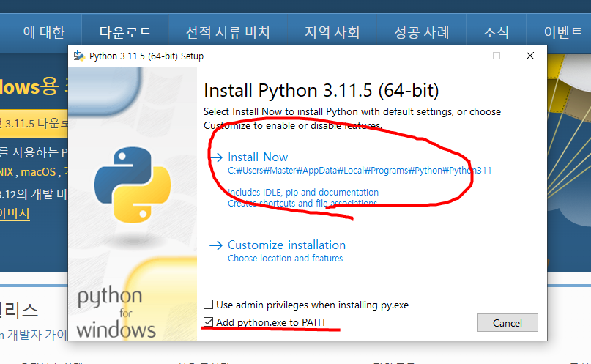Enable admin privileges for py.exe checkbox
Image resolution: width=591 pixels, height=364 pixels.
coord(209,304)
